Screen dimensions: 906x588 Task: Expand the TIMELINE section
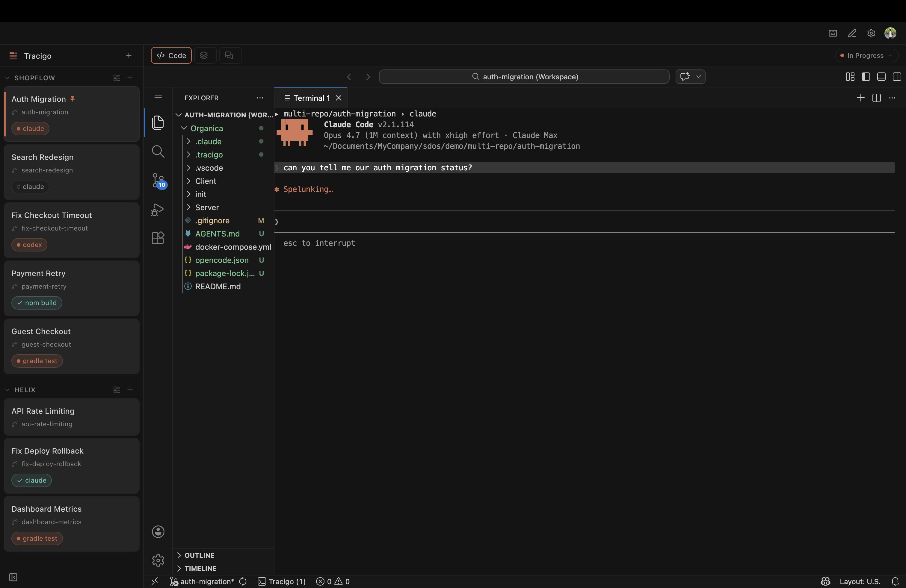tap(179, 569)
